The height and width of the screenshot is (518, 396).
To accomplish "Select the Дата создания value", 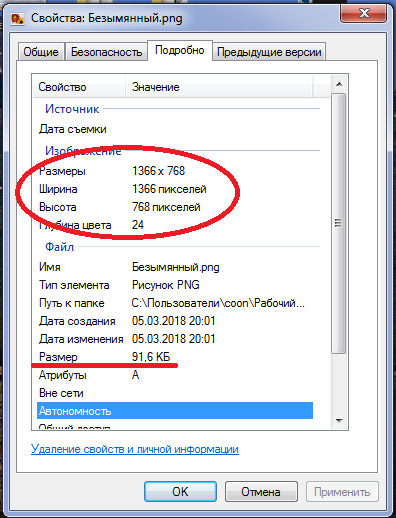I will pos(173,321).
